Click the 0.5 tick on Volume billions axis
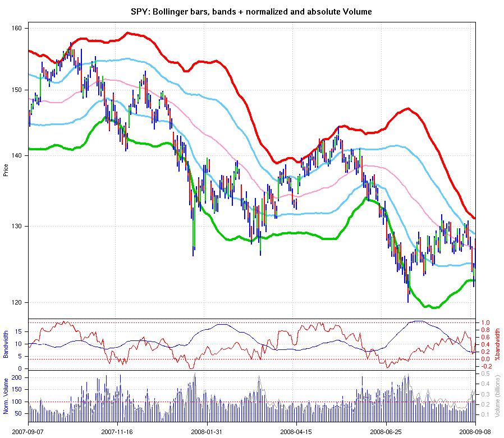 [x=484, y=374]
